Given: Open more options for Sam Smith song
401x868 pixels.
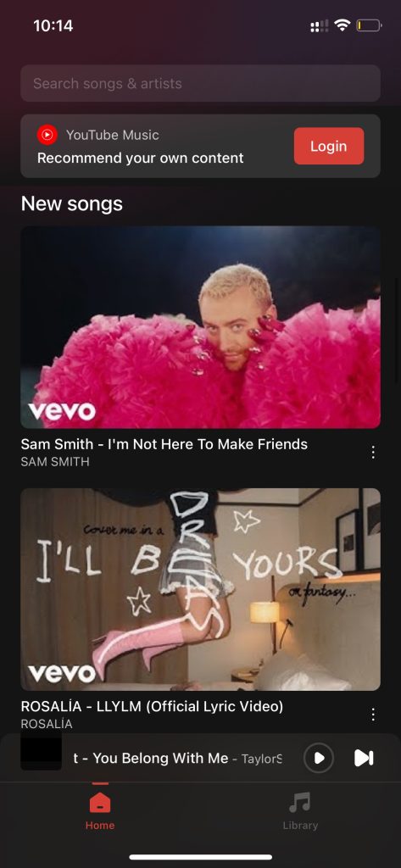Looking at the screenshot, I should pos(373,453).
